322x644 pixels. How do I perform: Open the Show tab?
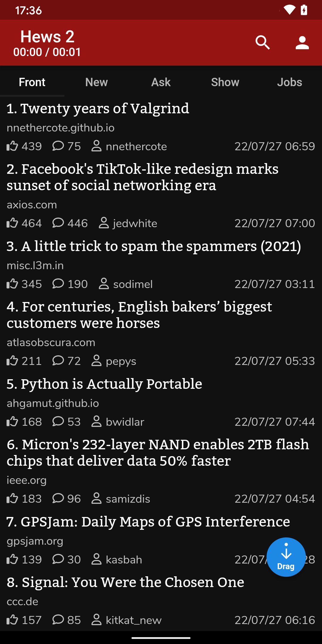click(x=225, y=82)
